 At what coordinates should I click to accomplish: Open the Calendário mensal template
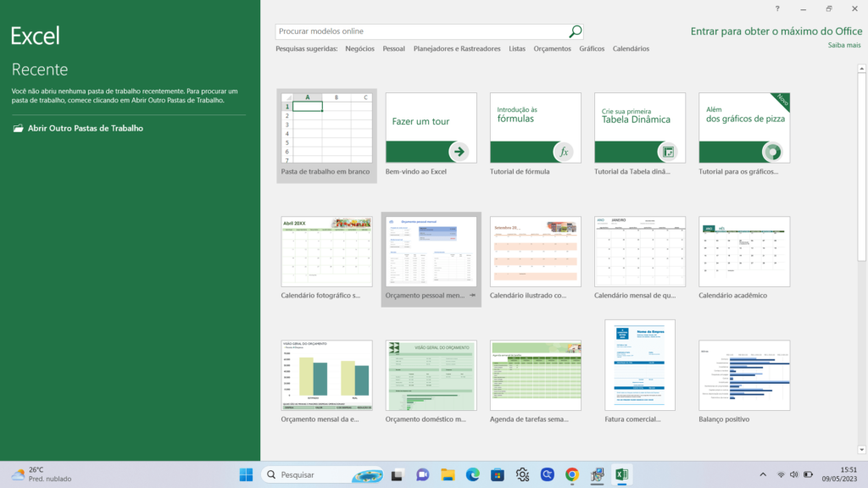pos(640,252)
